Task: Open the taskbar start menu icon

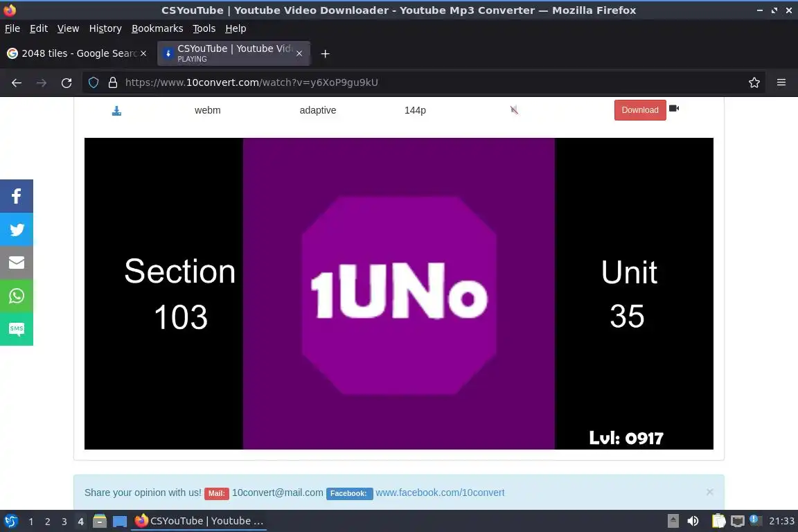Action: click(10, 521)
